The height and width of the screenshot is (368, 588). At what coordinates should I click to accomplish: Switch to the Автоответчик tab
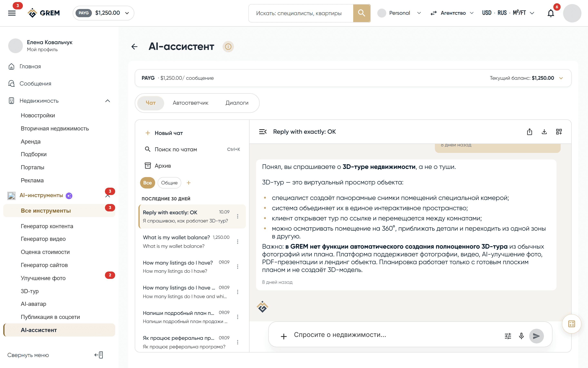190,103
